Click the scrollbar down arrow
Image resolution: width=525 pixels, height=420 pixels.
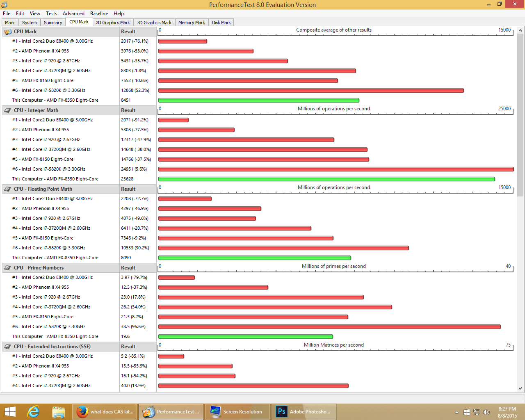pyautogui.click(x=520, y=388)
